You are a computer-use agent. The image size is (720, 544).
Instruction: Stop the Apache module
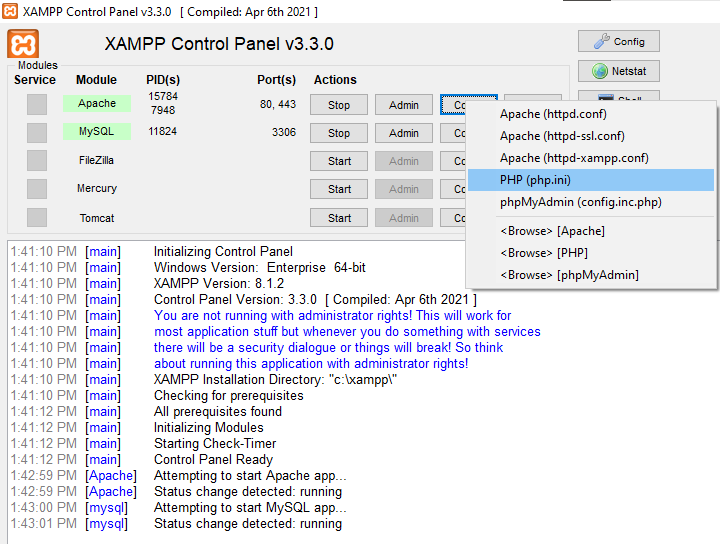339,105
